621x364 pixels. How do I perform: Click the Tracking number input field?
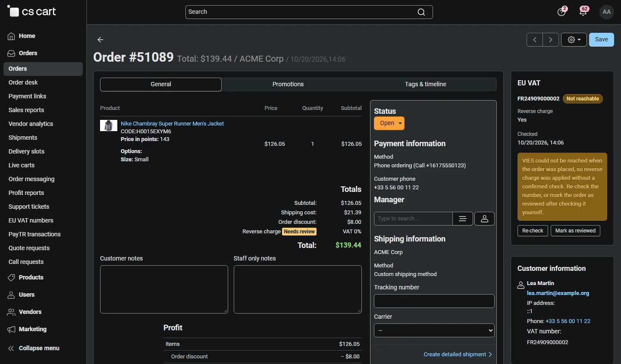tap(434, 301)
